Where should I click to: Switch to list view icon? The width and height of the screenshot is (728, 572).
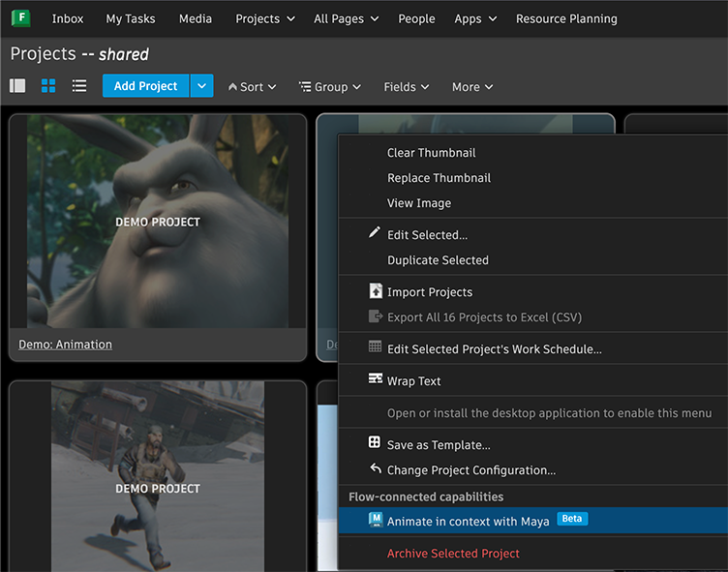click(79, 86)
